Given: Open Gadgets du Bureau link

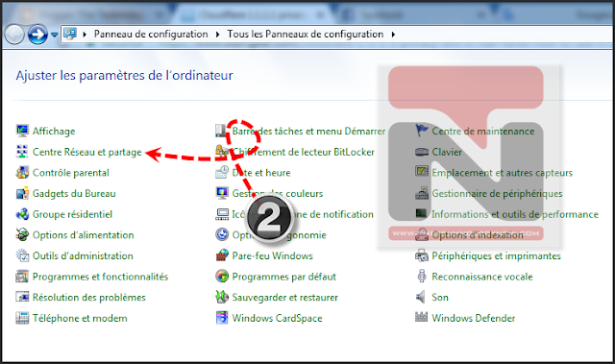Looking at the screenshot, I should [x=74, y=193].
